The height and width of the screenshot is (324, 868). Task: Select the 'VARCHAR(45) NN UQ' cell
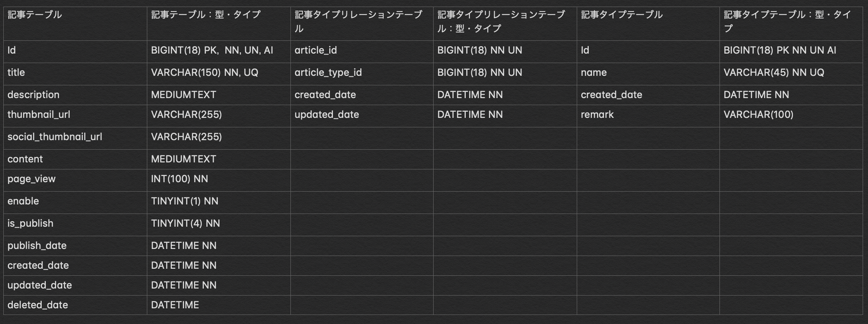(791, 74)
